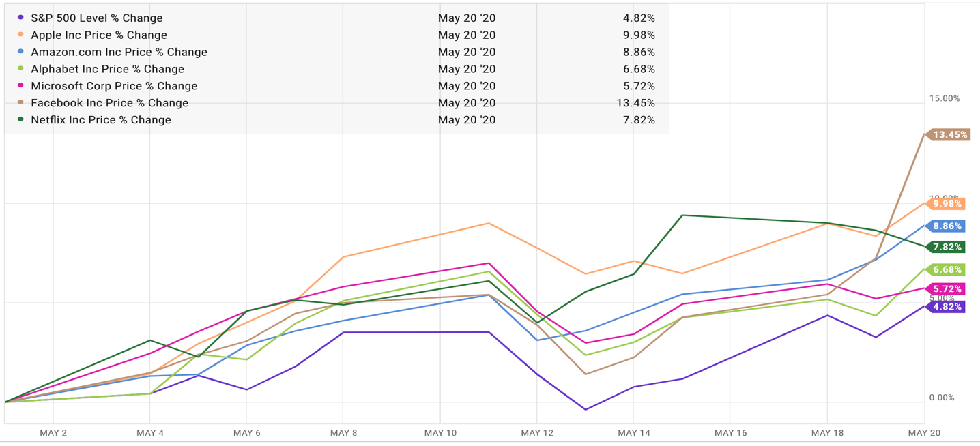The image size is (980, 446).
Task: Click the purple 4.82% end-of-line flag
Action: 945,308
